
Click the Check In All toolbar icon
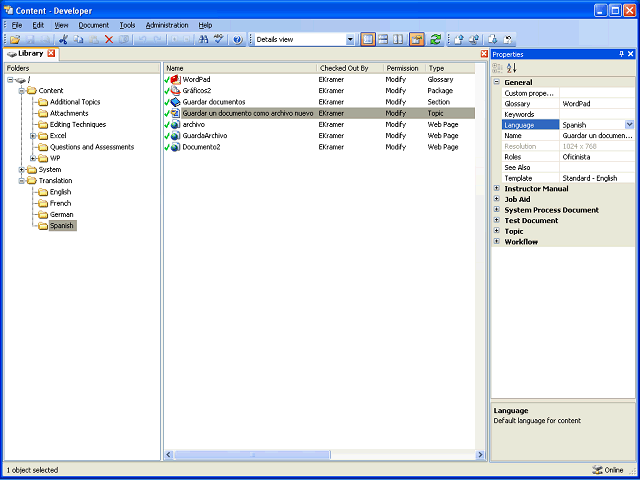pyautogui.click(x=473, y=40)
